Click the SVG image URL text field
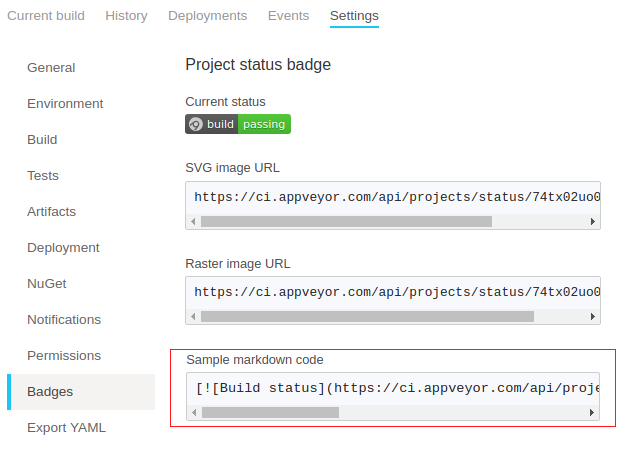This screenshot has width=630, height=452. [x=392, y=197]
